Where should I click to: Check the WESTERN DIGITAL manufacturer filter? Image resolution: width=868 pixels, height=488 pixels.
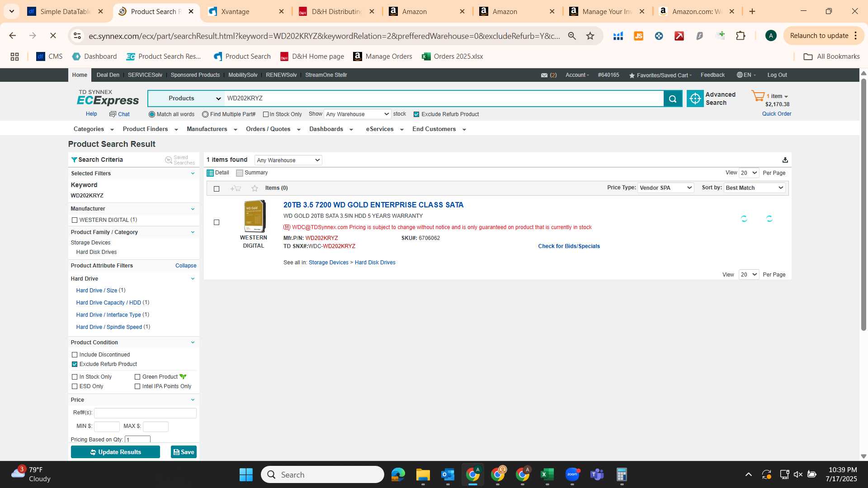(x=75, y=220)
